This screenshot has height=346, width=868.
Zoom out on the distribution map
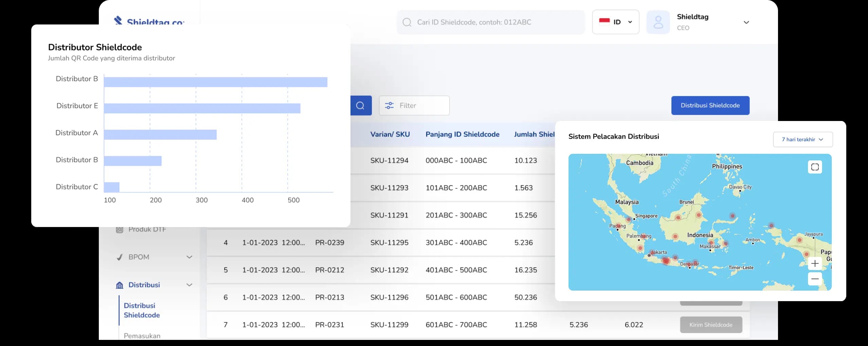pyautogui.click(x=815, y=279)
